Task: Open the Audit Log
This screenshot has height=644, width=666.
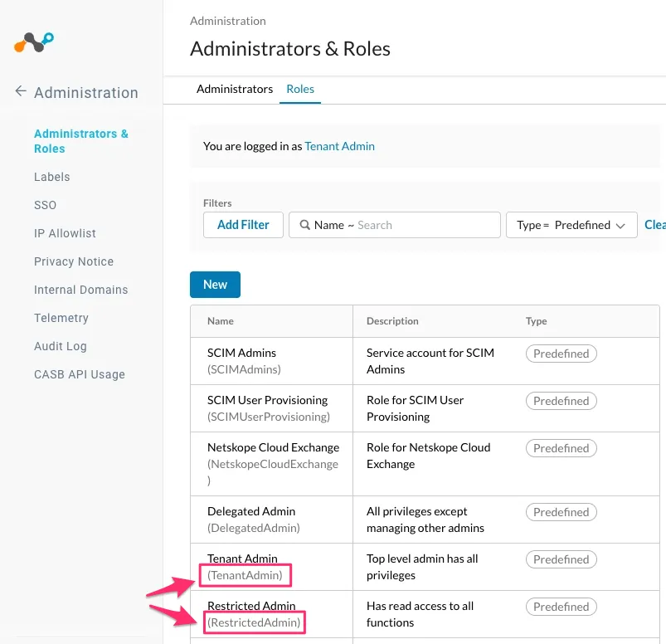Action: [x=61, y=346]
